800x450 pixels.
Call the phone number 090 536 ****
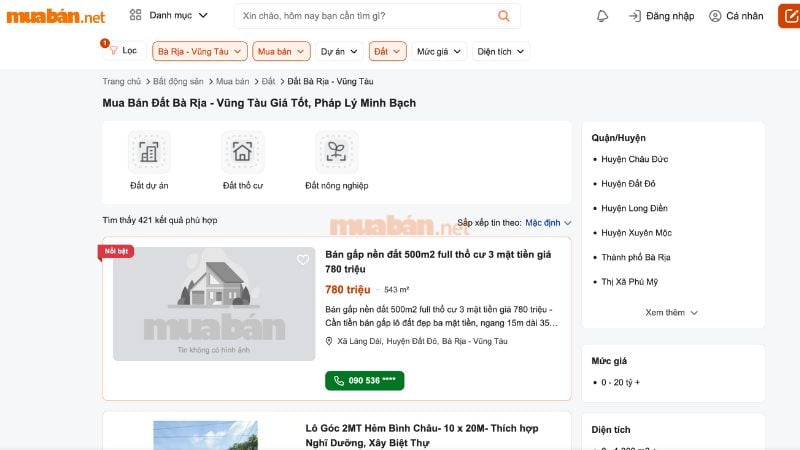pyautogui.click(x=364, y=381)
